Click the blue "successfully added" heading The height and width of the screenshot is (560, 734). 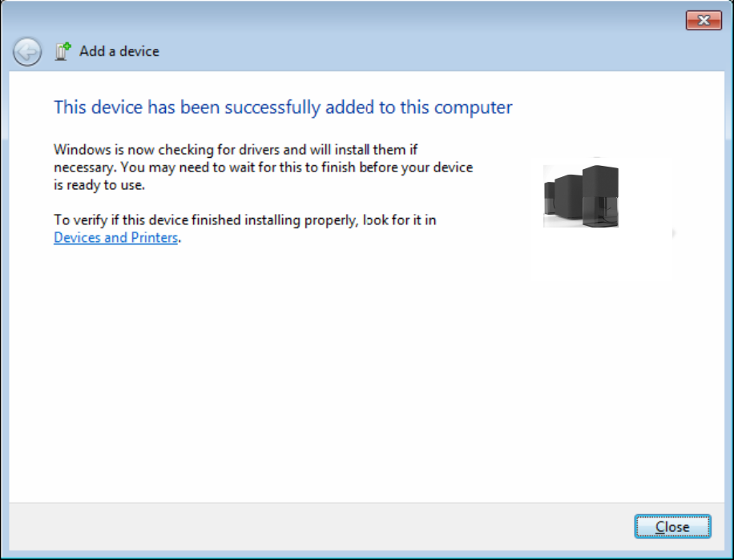(x=282, y=107)
